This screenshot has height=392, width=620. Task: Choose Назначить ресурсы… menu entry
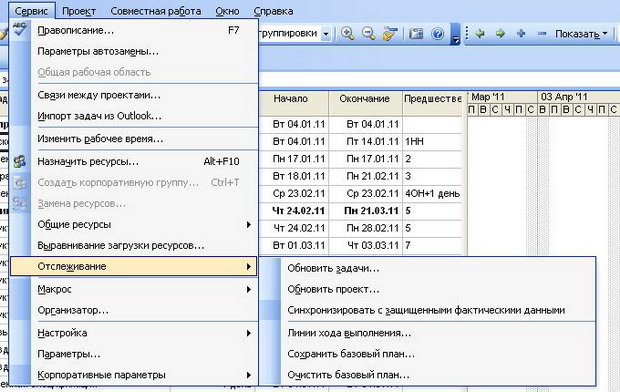click(x=134, y=161)
